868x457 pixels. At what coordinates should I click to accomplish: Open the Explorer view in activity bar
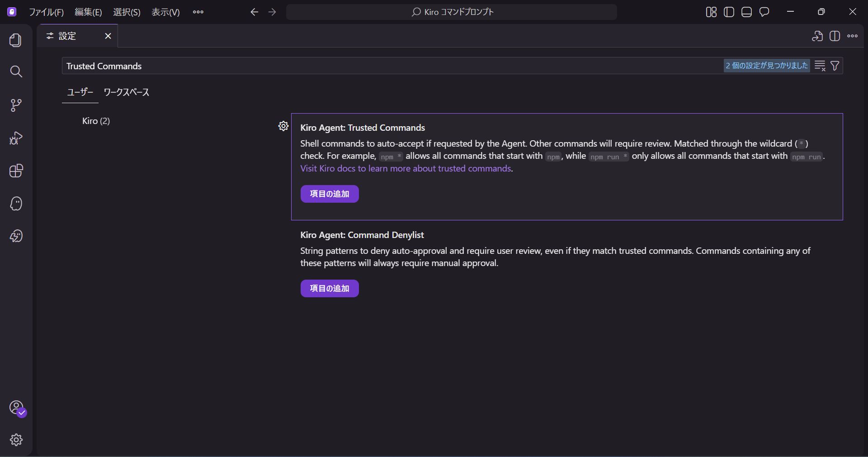coord(16,40)
